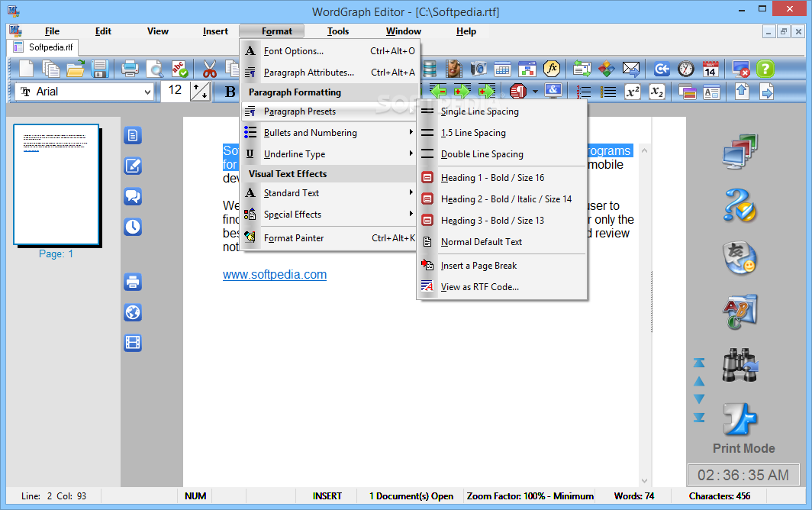The image size is (812, 510).
Task: Click the green arrow with red minus icon
Action: tap(438, 91)
